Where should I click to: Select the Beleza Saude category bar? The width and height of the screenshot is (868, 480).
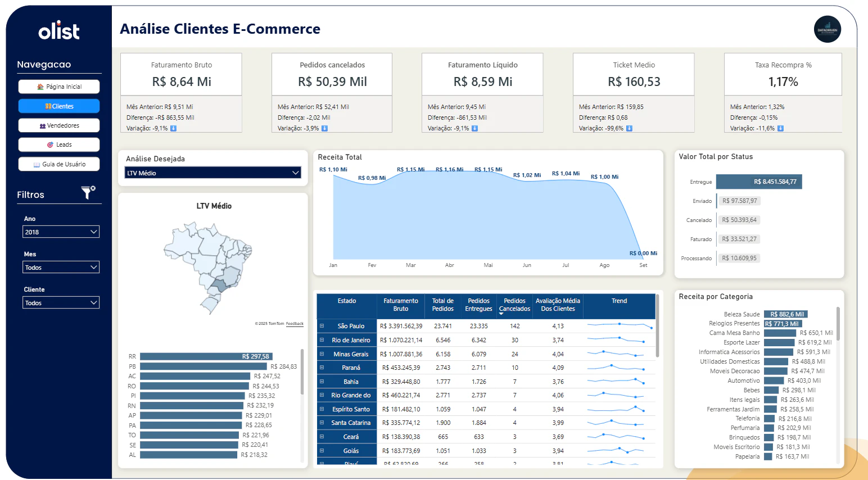coord(786,314)
